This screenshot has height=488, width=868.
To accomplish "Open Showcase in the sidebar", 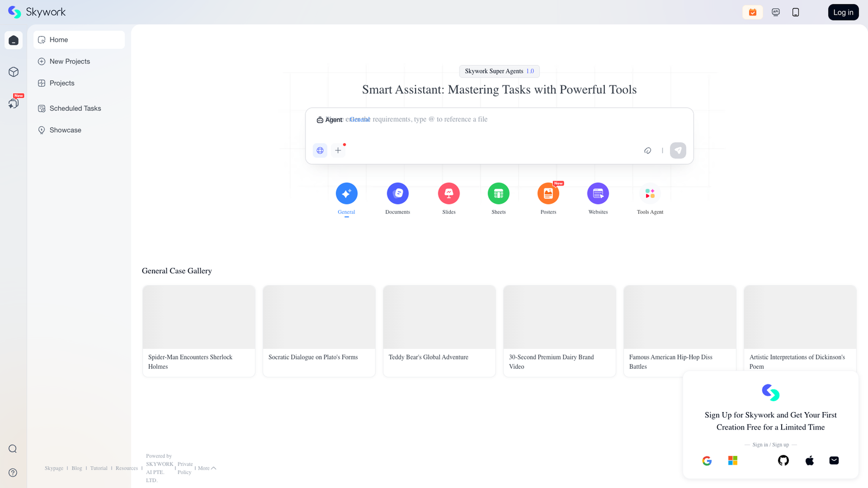I will coord(79,130).
